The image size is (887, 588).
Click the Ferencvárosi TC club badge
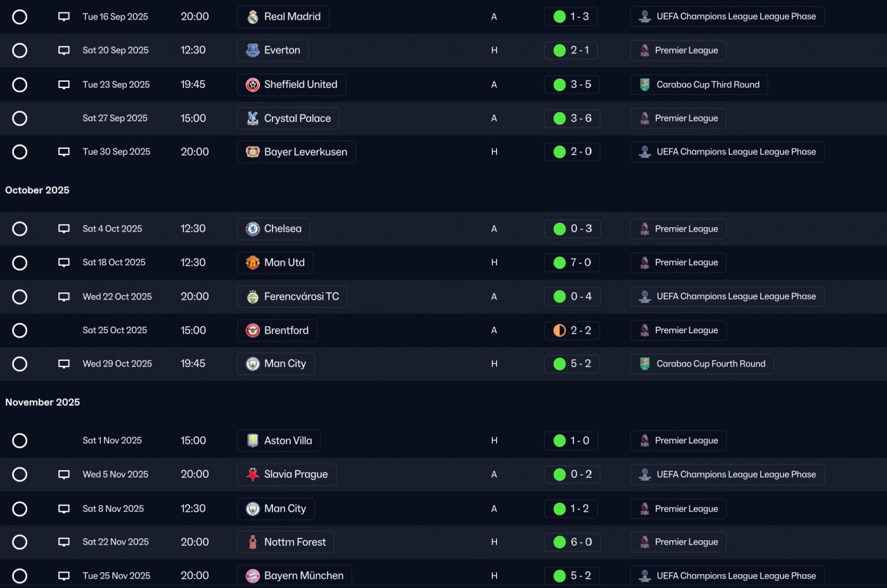click(253, 296)
